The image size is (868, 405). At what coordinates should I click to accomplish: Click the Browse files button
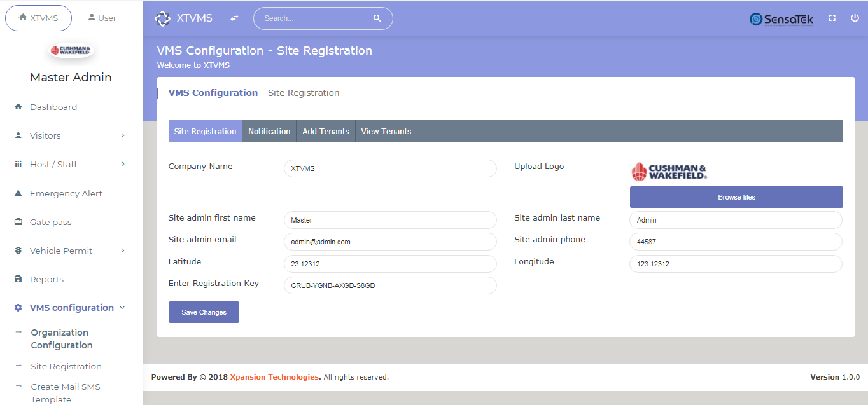coord(736,197)
